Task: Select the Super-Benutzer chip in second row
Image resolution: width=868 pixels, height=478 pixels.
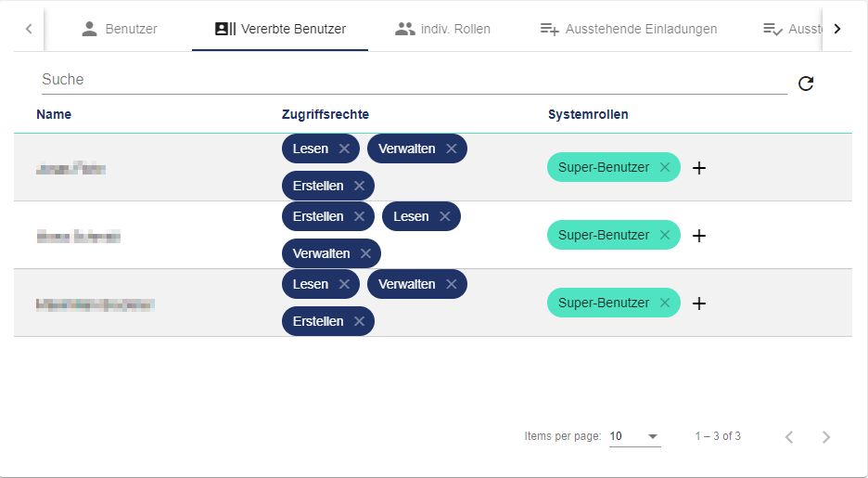Action: 604,235
